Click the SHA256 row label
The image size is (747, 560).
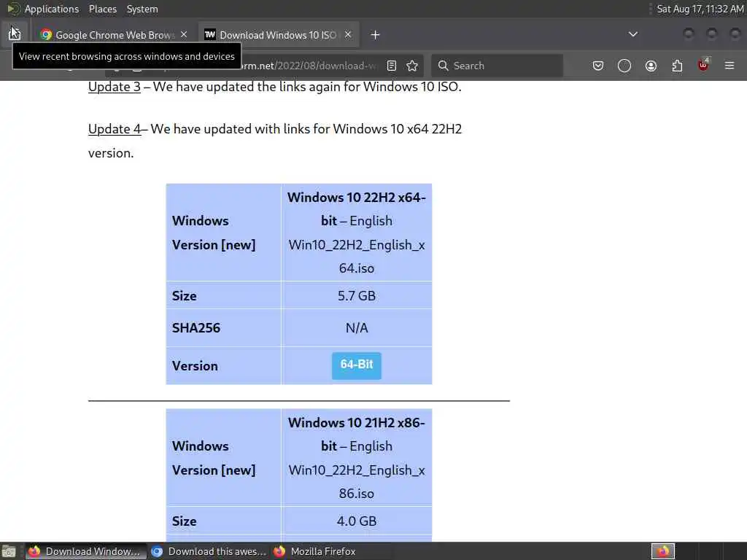[x=196, y=327]
